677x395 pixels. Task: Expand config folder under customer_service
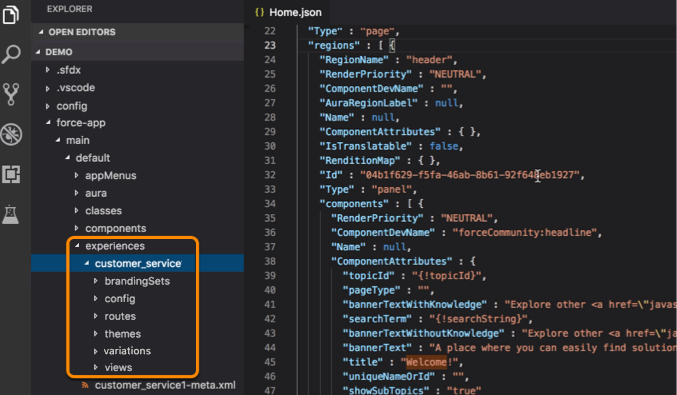(x=96, y=299)
